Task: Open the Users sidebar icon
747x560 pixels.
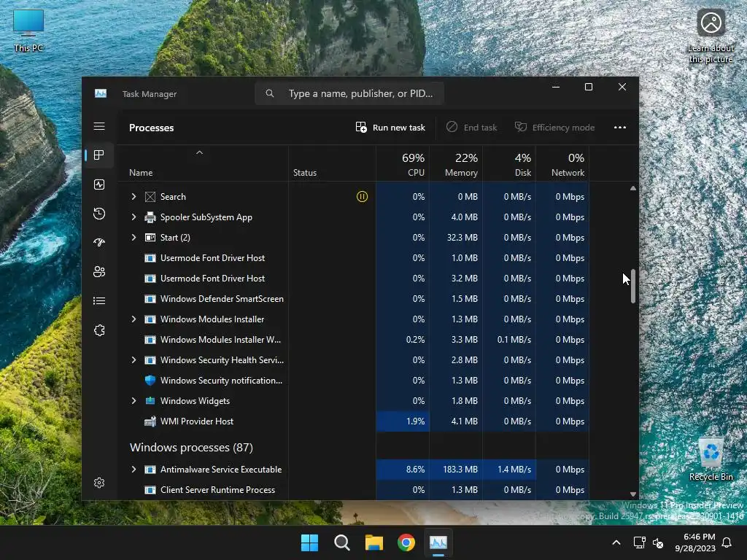Action: tap(99, 271)
